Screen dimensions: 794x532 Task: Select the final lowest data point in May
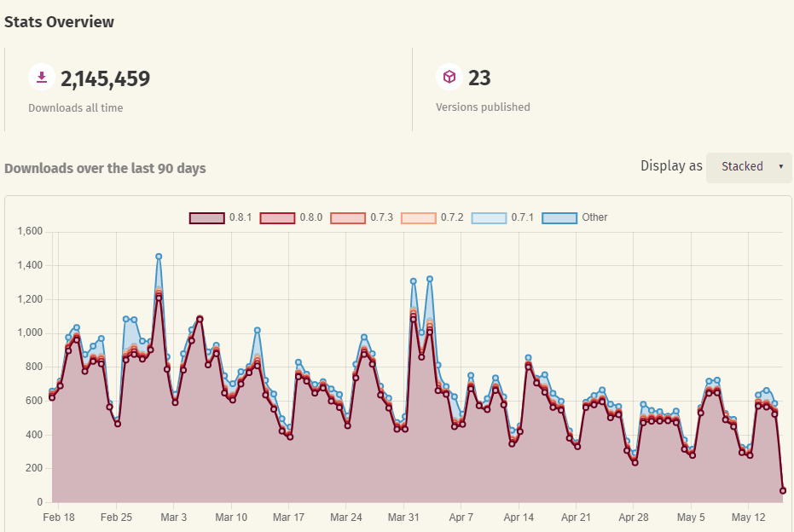coord(783,490)
